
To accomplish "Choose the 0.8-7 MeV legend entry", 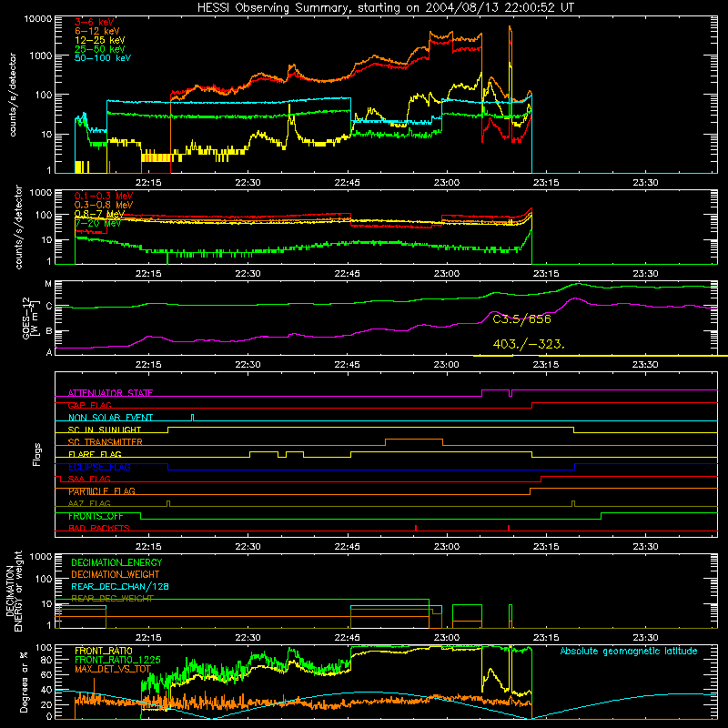I will [99, 214].
